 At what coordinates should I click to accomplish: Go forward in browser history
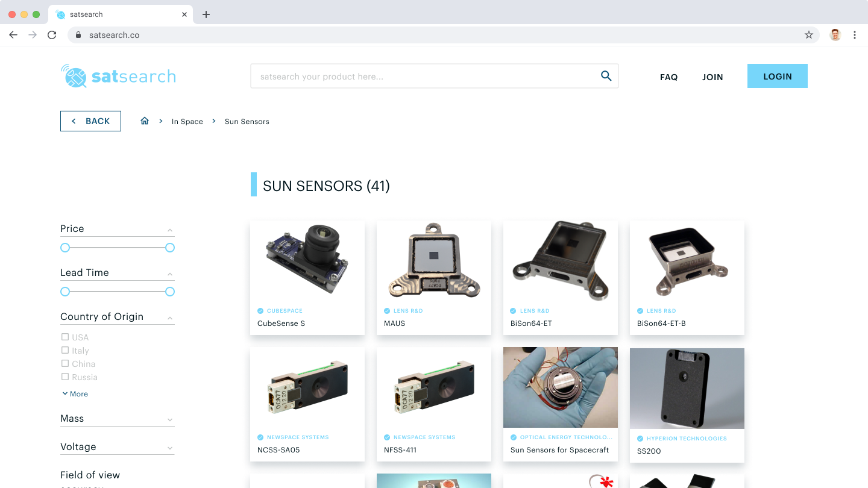click(x=33, y=35)
